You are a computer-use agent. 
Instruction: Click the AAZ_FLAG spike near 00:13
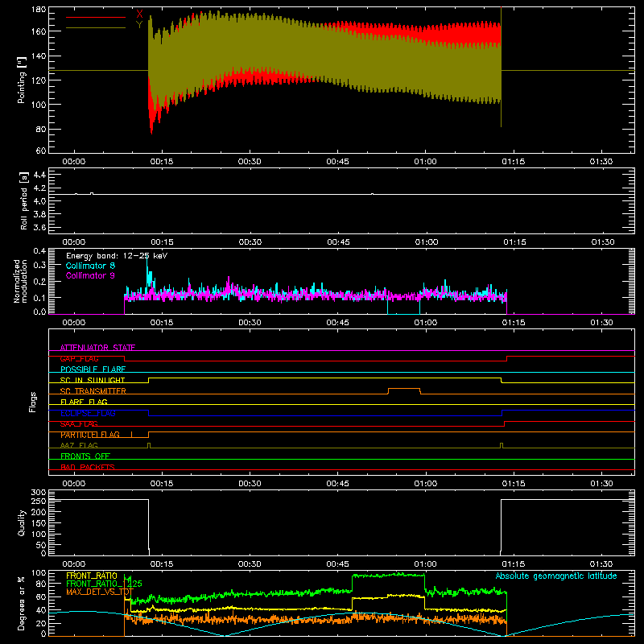[x=149, y=445]
